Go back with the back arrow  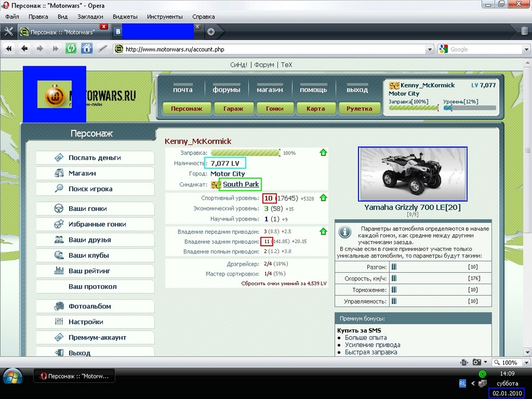pos(24,49)
